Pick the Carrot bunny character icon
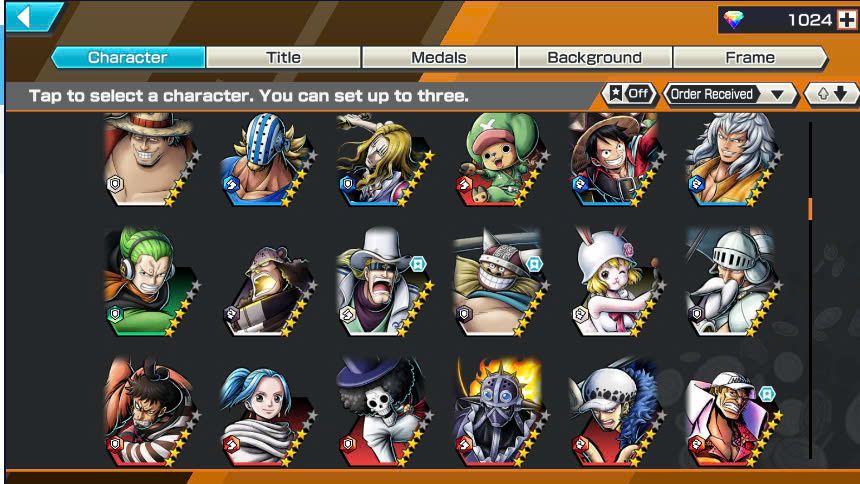Viewport: 860px width, 484px height. (614, 281)
